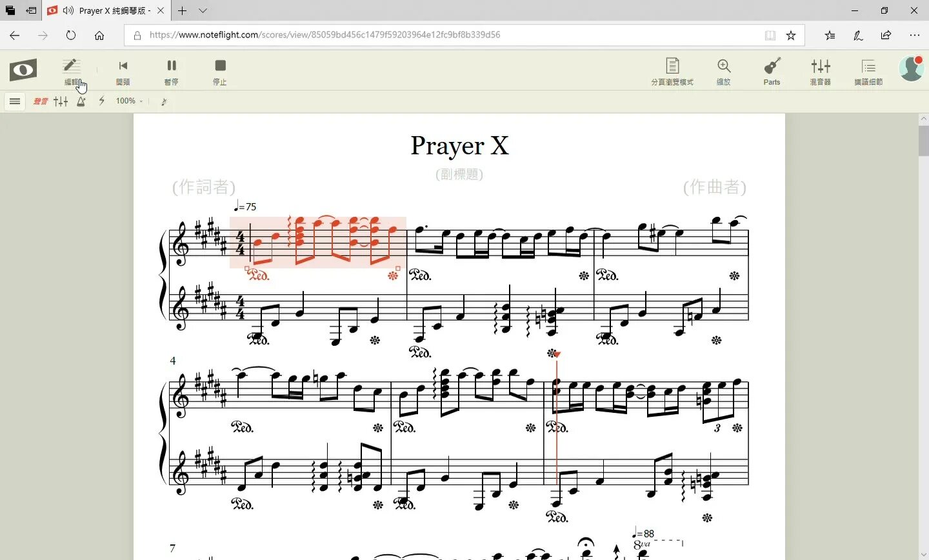
Task: Expand the tab preview chevron
Action: (203, 10)
